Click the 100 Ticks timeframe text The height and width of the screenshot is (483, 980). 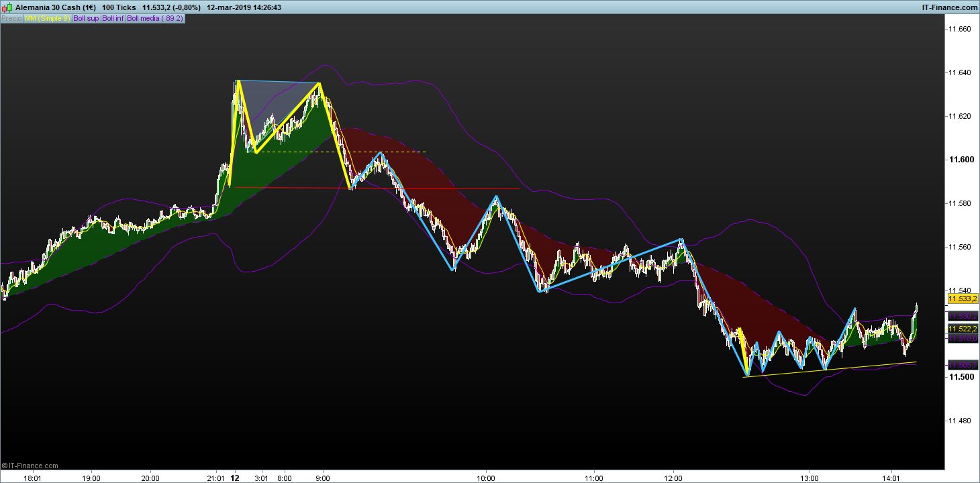[118, 7]
